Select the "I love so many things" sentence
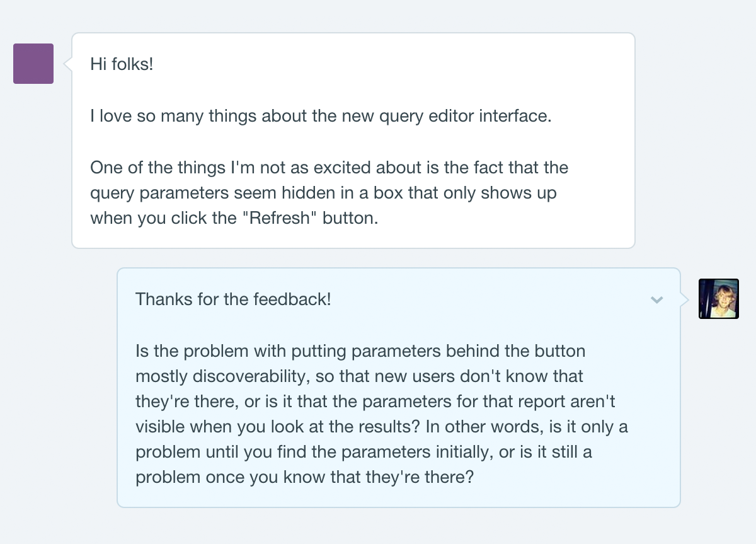This screenshot has width=756, height=544. click(x=321, y=117)
